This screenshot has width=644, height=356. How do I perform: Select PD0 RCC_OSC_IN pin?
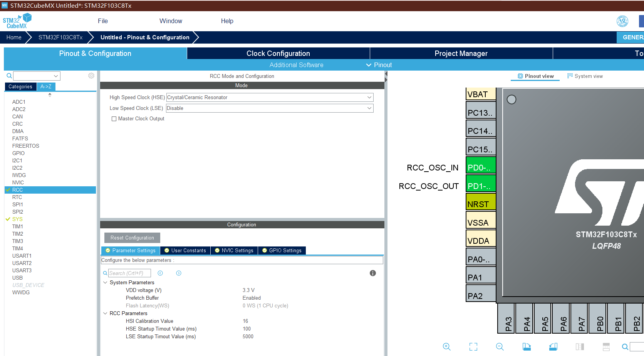click(481, 165)
